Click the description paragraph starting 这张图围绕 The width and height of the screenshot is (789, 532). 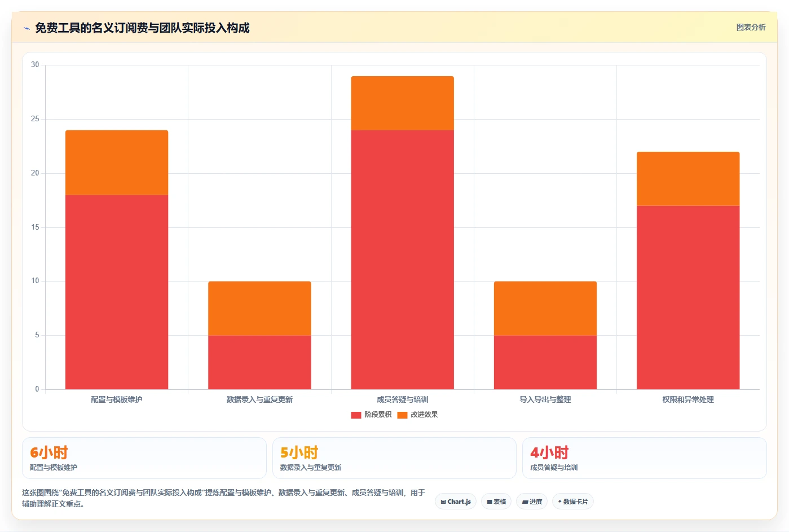[223, 498]
